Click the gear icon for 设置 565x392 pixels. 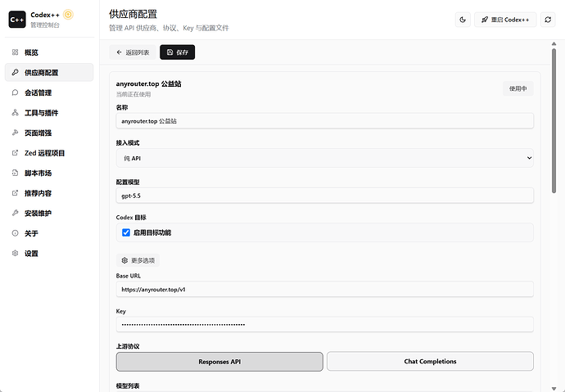(15, 253)
